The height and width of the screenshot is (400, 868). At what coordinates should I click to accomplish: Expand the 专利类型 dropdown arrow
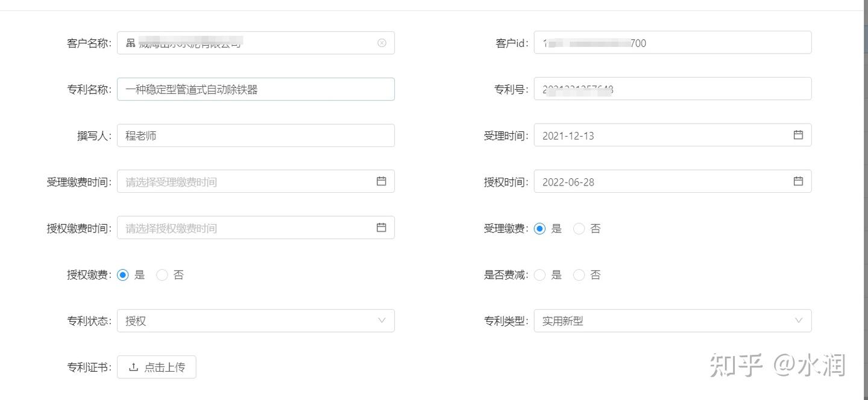tap(799, 320)
